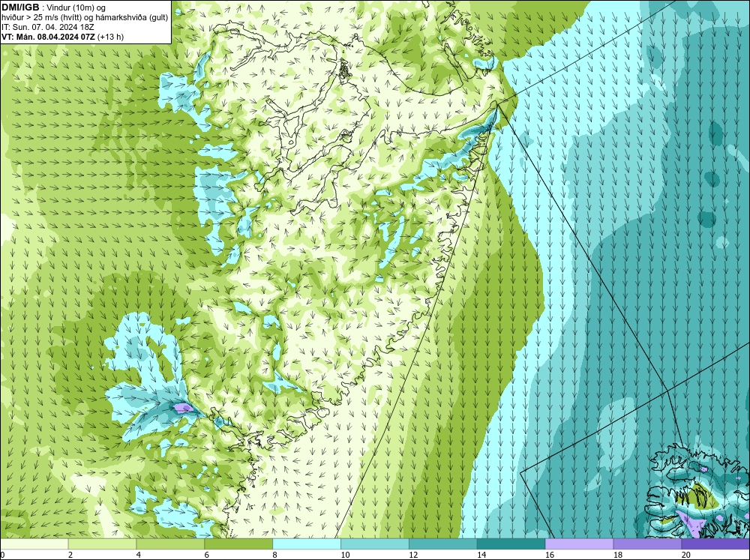Image resolution: width=750 pixels, height=560 pixels.
Task: Click the 18–20 m/s medium purple swatch
Action: click(647, 544)
